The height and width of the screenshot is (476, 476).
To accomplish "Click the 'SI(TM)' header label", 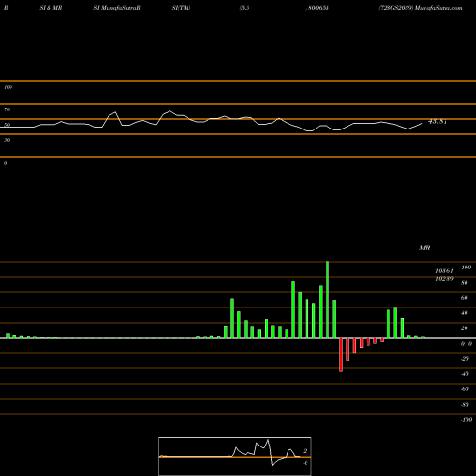I will [181, 8].
